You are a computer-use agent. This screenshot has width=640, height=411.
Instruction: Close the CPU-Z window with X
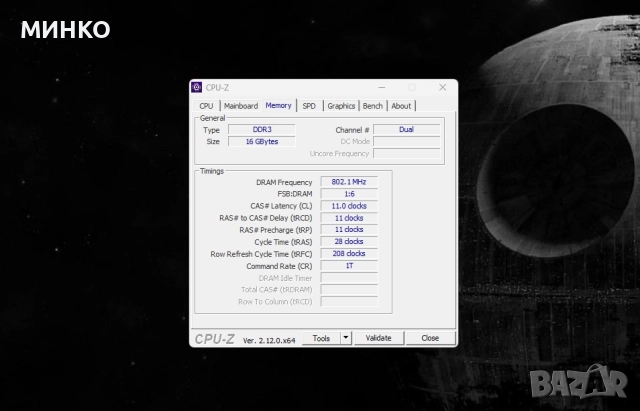(442, 87)
